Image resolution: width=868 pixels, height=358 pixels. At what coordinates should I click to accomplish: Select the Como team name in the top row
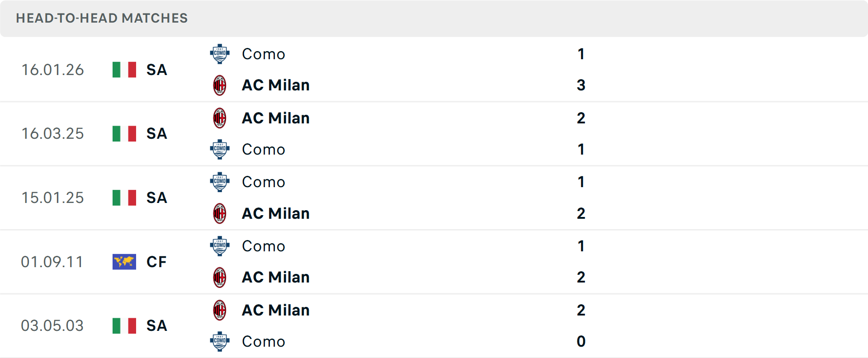pyautogui.click(x=263, y=54)
